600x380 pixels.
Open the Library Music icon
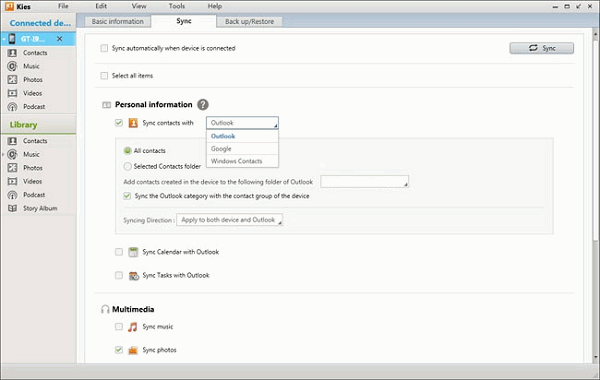[x=13, y=154]
